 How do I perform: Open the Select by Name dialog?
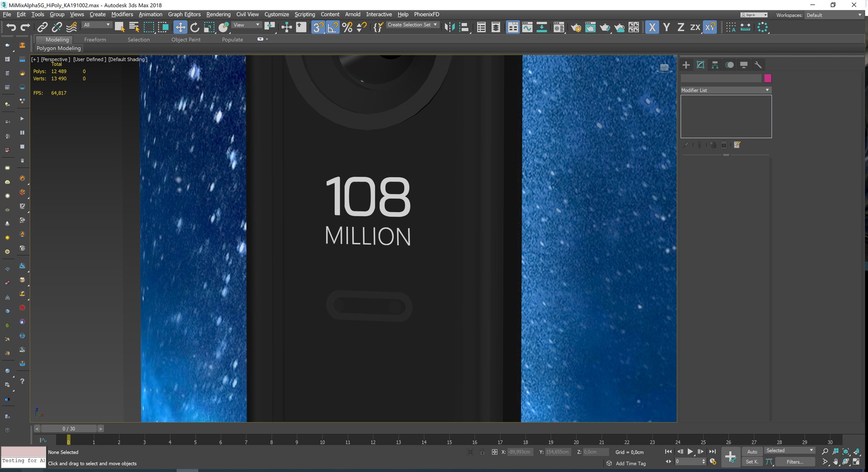coord(134,28)
